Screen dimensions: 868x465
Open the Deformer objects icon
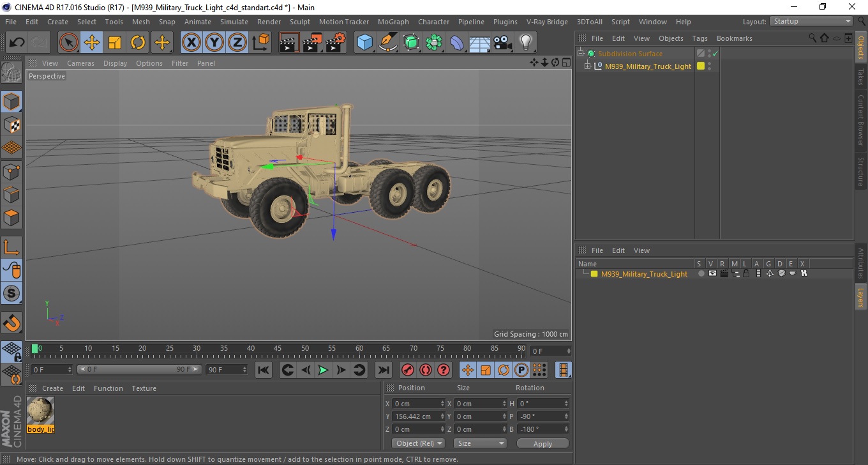tap(457, 43)
